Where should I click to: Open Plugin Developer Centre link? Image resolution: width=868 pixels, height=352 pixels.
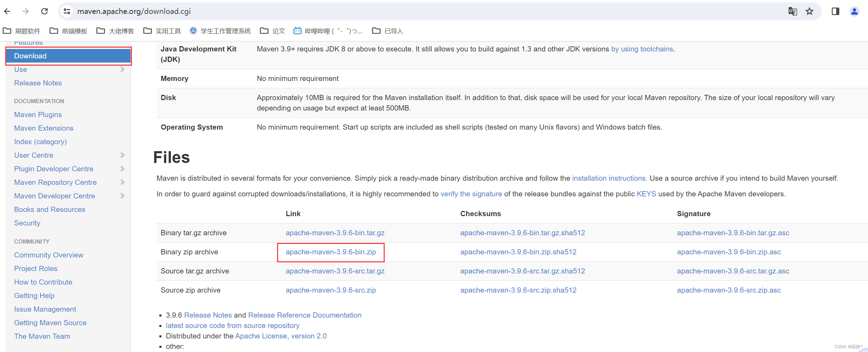(54, 169)
